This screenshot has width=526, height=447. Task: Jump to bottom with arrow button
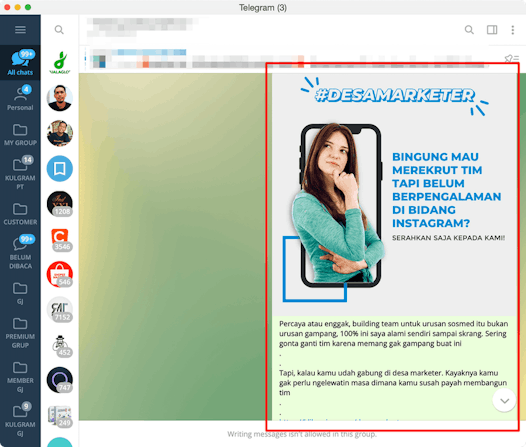pyautogui.click(x=504, y=400)
